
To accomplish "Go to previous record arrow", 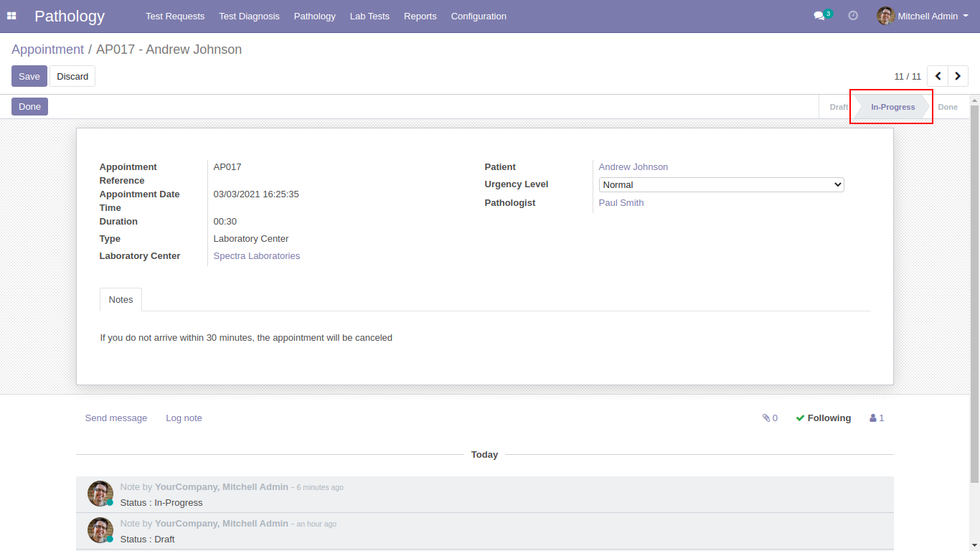I will (938, 76).
